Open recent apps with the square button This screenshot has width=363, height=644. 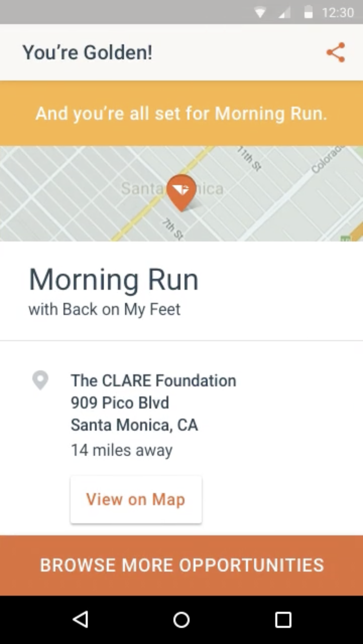click(283, 620)
